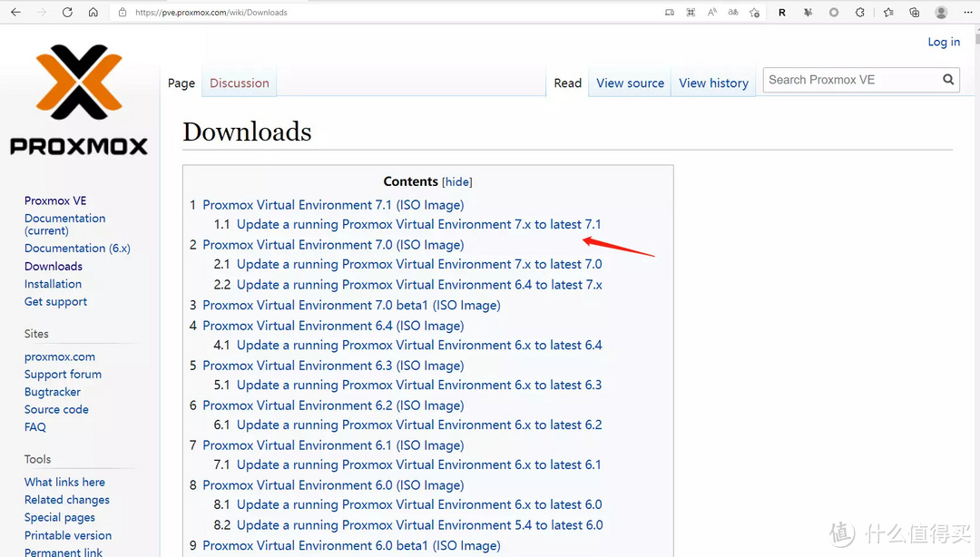The height and width of the screenshot is (557, 980).
Task: Open the collections icon
Action: tap(915, 12)
